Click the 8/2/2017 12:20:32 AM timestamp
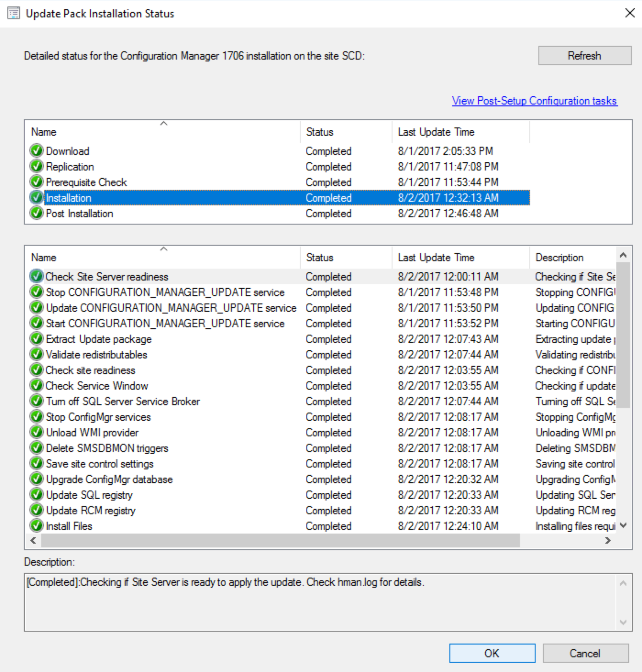 coord(448,479)
